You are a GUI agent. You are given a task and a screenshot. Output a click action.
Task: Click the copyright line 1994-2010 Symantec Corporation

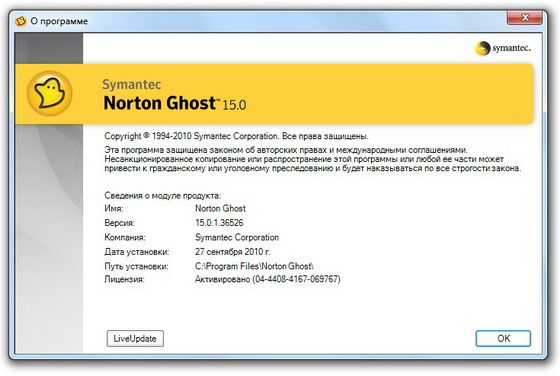point(236,136)
